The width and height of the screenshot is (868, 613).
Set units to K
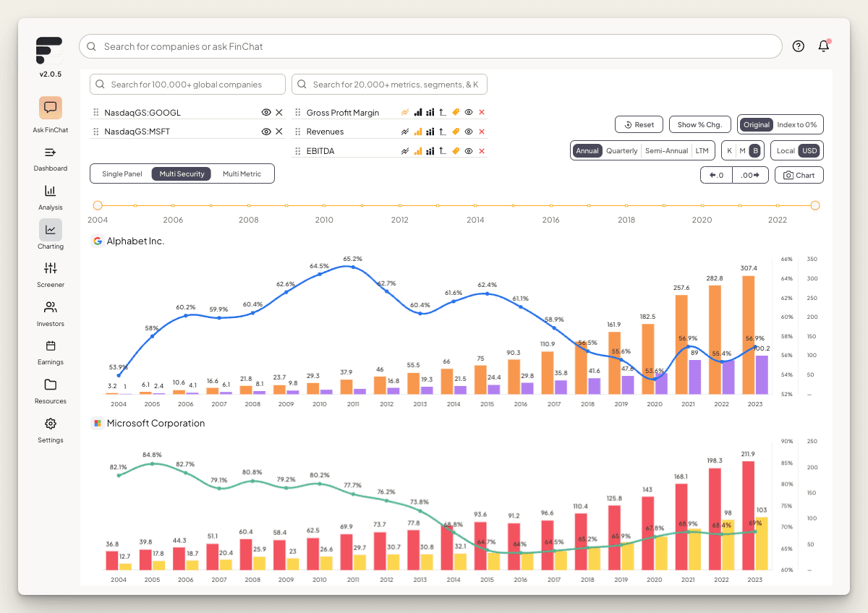tap(729, 150)
